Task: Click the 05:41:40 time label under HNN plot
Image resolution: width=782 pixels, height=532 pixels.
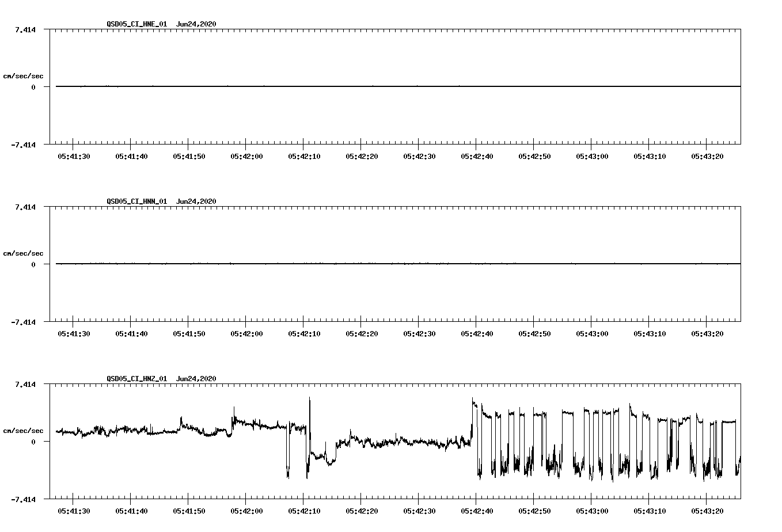Action: (x=131, y=334)
